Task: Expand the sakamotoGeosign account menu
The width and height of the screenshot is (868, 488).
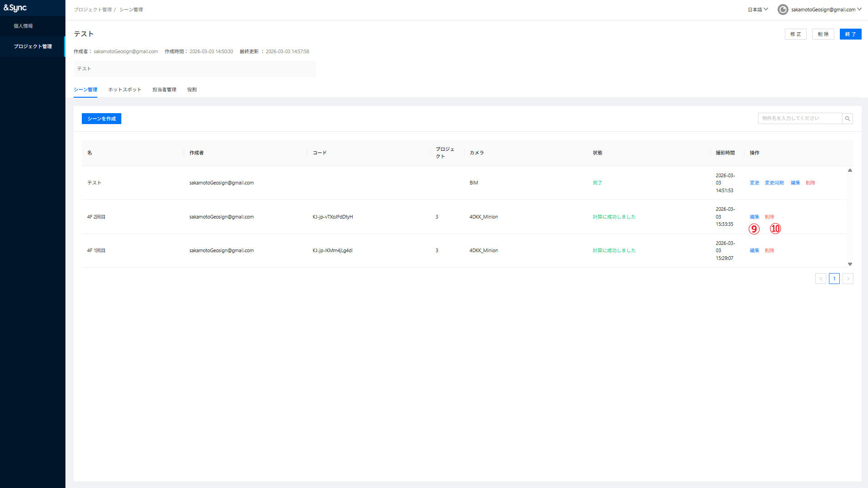Action: coord(825,10)
